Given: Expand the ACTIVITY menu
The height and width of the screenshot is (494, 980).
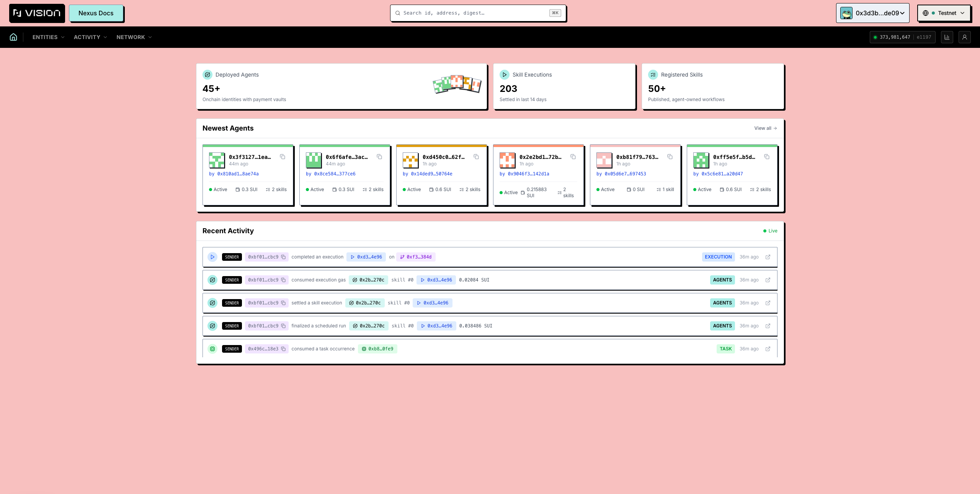Looking at the screenshot, I should pyautogui.click(x=90, y=37).
